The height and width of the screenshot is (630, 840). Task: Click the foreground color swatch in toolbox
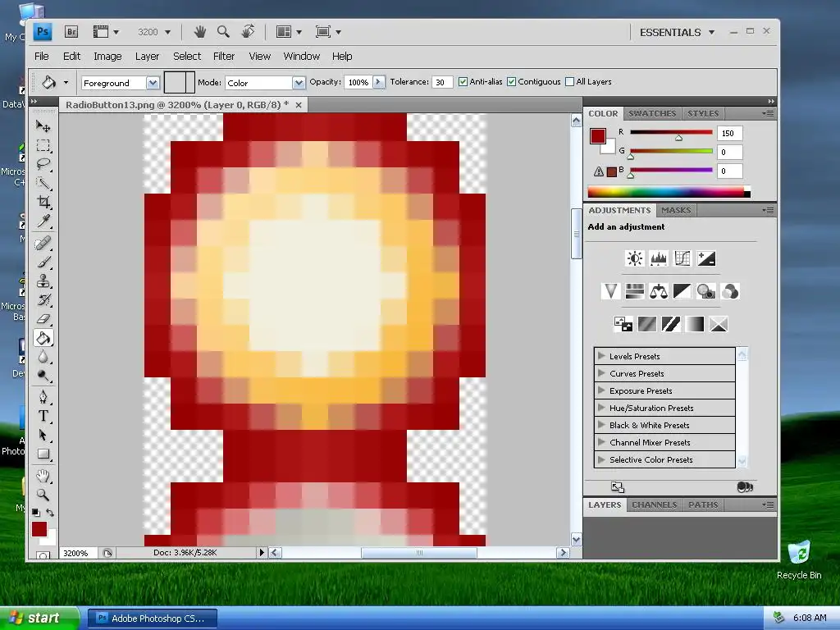coord(39,529)
